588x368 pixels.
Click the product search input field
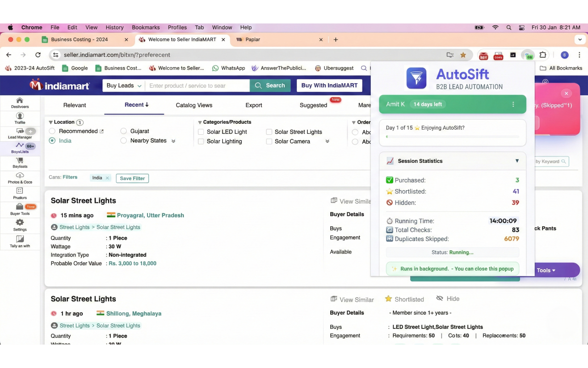[x=198, y=86]
